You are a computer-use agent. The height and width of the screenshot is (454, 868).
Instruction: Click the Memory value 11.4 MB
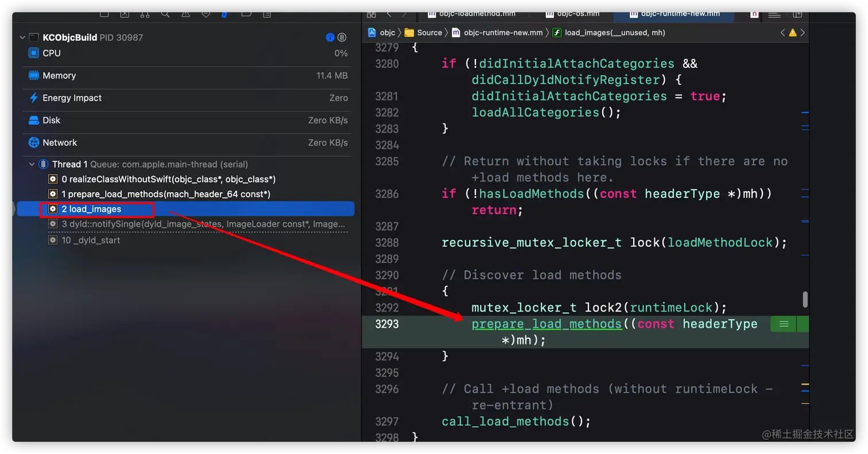point(332,76)
